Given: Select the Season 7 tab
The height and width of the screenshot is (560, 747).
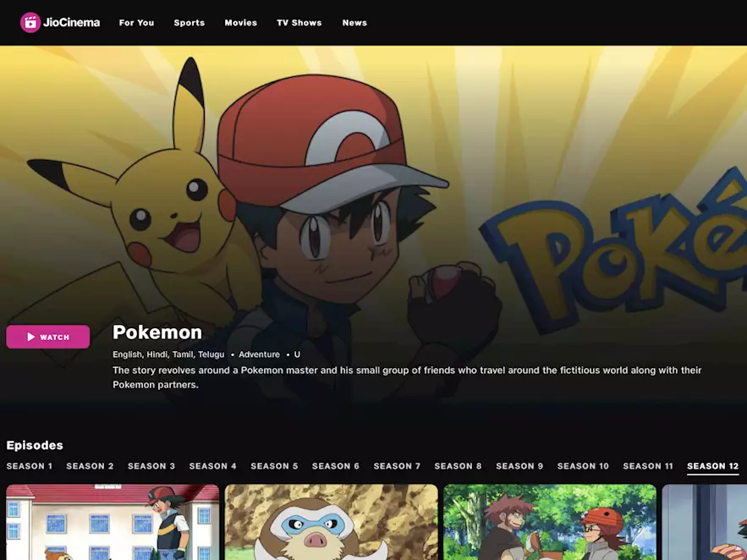Looking at the screenshot, I should click(397, 465).
